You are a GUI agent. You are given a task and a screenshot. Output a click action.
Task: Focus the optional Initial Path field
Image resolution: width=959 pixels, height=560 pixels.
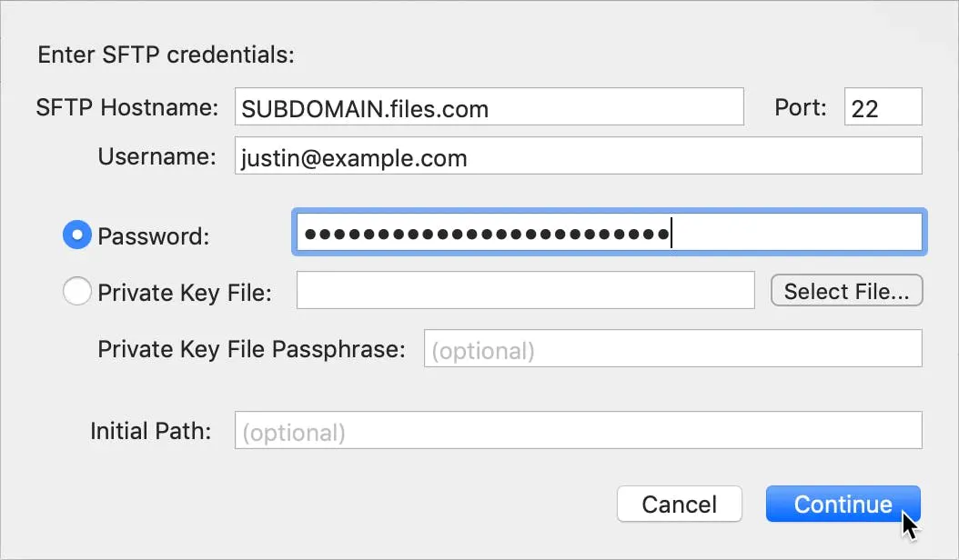coord(579,430)
